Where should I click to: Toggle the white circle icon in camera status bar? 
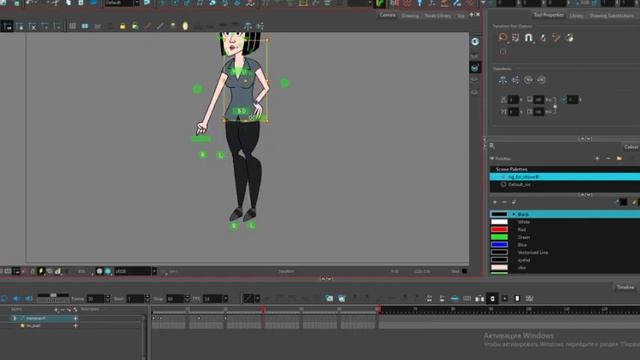click(99, 271)
